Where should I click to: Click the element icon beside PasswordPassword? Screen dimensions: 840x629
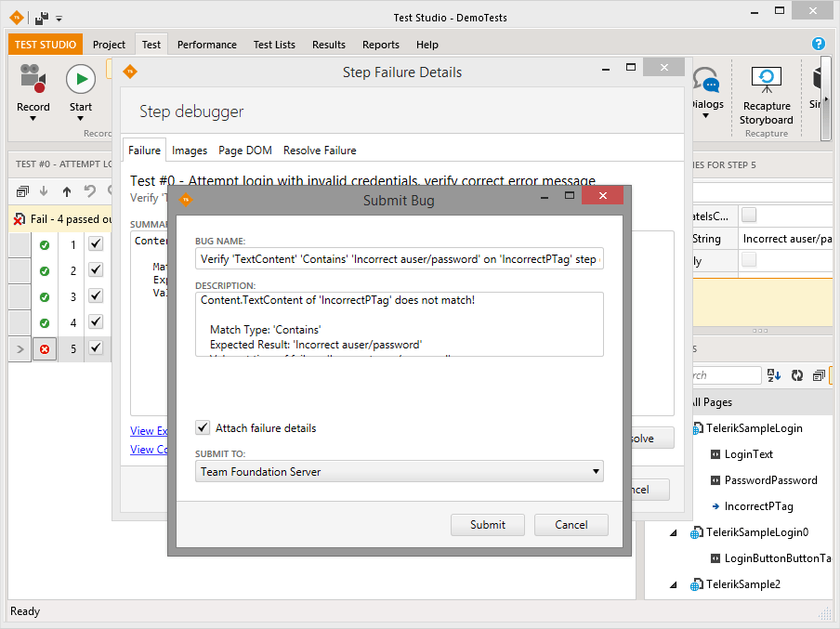715,480
